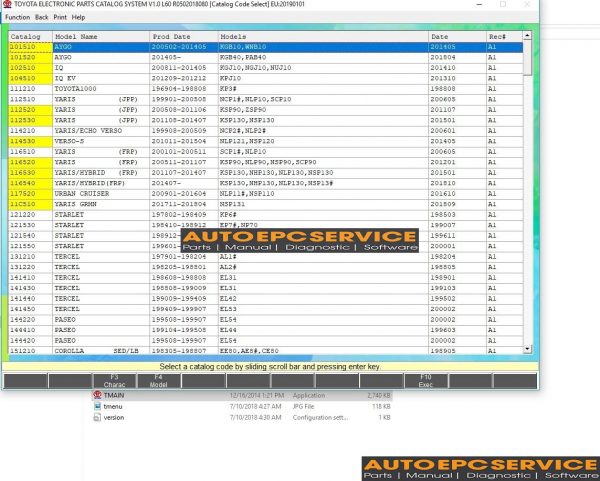Click the Model Name column header

pyautogui.click(x=101, y=37)
